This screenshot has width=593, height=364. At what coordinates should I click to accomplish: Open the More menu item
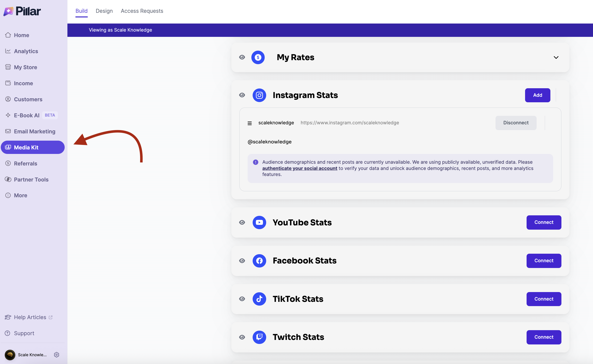coord(33,195)
